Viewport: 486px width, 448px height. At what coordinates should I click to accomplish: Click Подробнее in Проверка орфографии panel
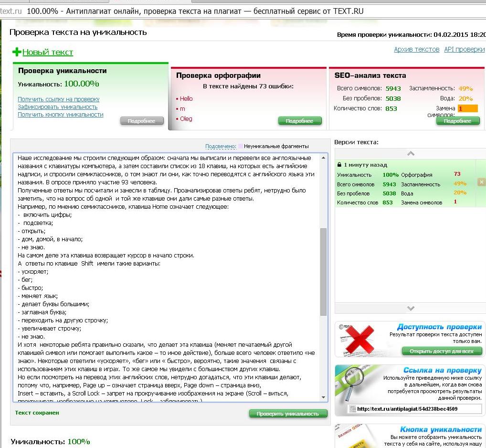pos(300,121)
